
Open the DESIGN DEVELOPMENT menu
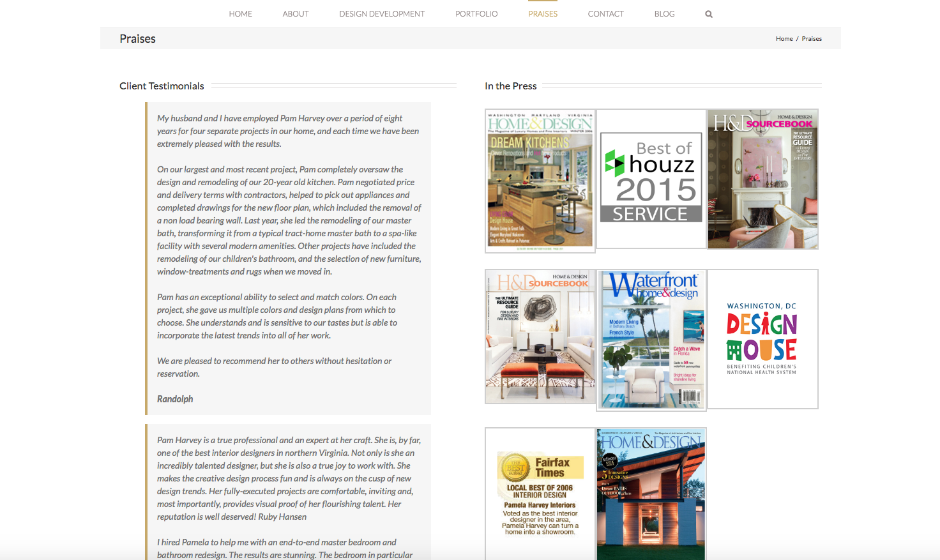(382, 14)
